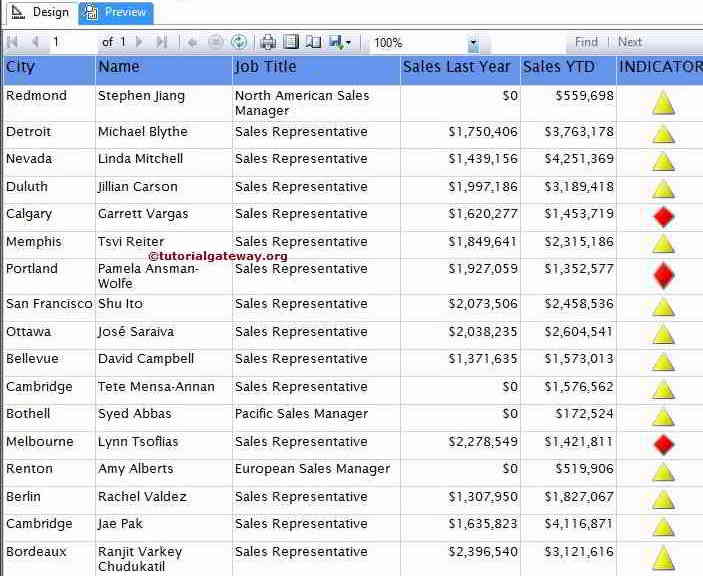Click the Next search result link

630,42
